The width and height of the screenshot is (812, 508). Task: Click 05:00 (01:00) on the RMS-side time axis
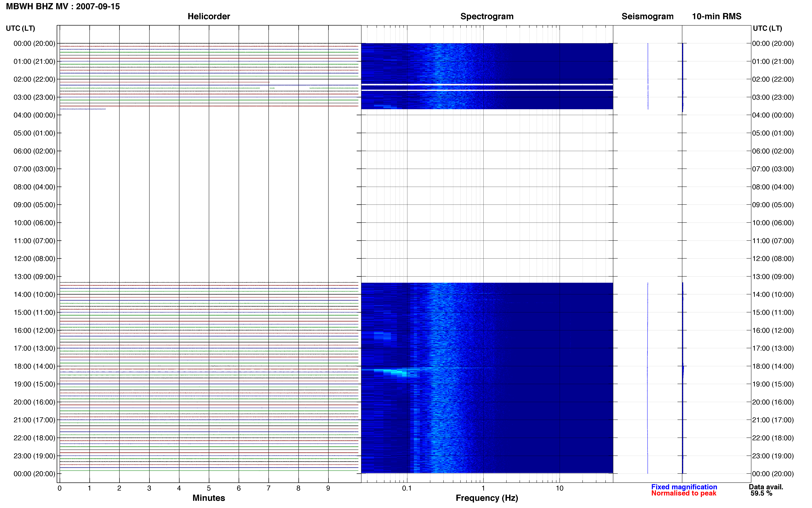[x=773, y=133]
